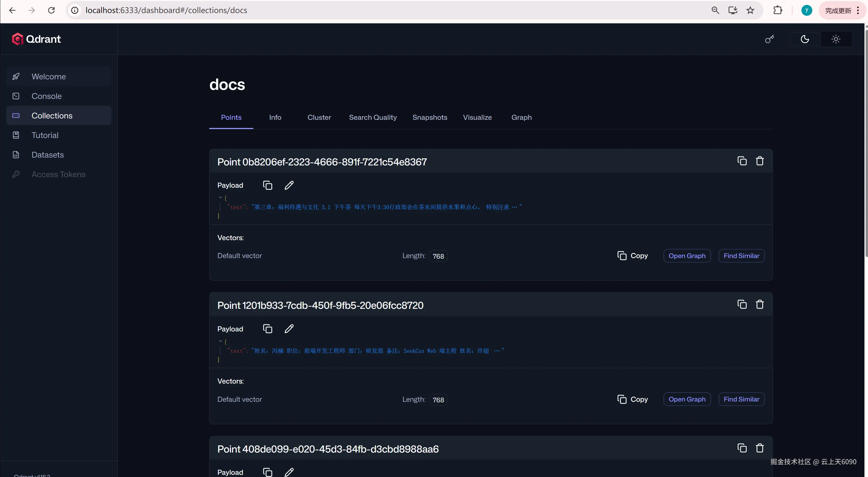Click the API key icon in header
This screenshot has height=477, width=868.
769,39
